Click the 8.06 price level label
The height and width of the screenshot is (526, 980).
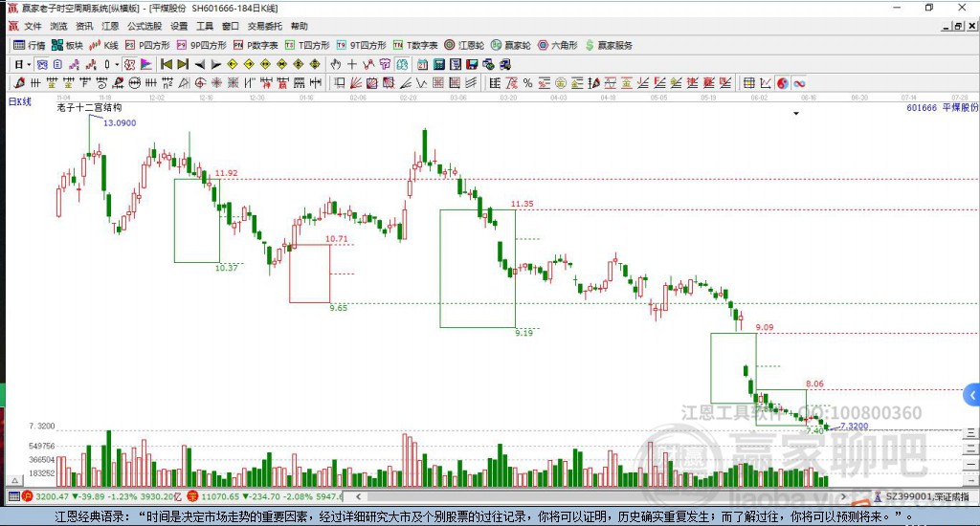coord(814,384)
